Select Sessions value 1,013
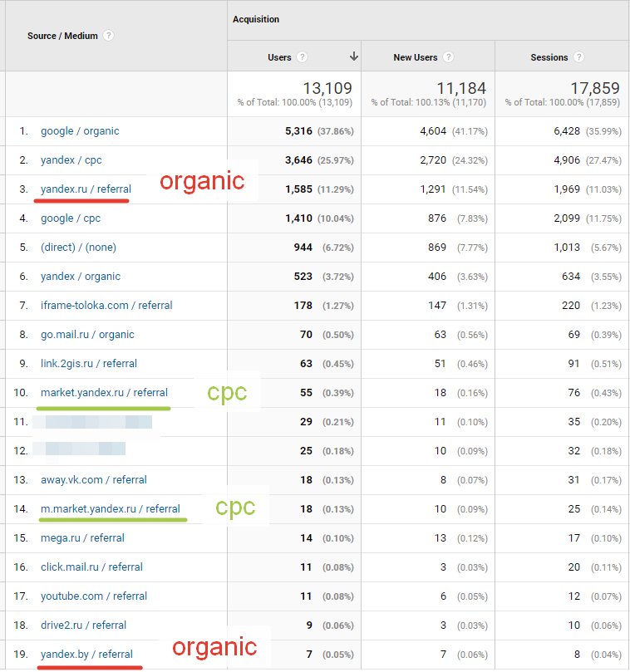Screen dimensions: 630x672 (567, 248)
